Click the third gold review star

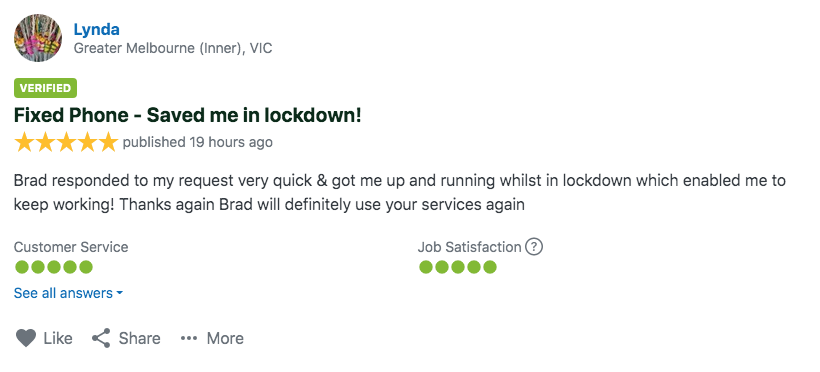pyautogui.click(x=66, y=142)
